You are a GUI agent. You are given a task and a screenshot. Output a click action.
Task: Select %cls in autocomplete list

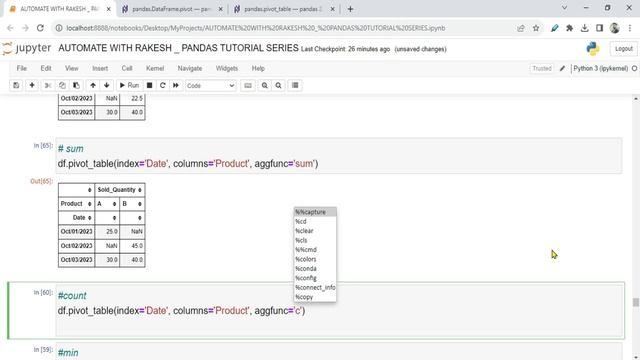(x=315, y=240)
